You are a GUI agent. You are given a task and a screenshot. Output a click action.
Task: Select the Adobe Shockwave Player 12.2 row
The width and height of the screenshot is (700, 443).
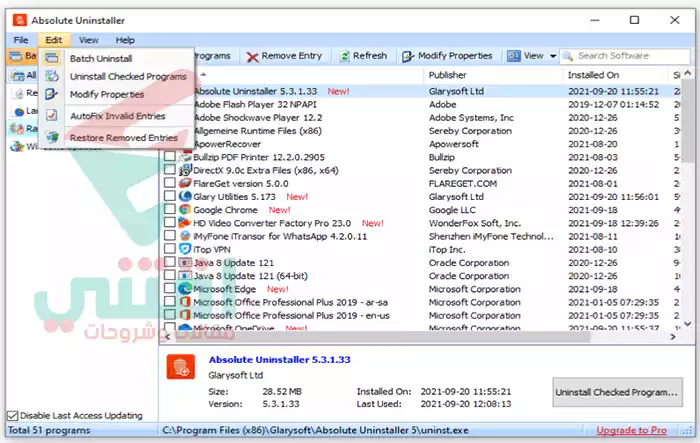[x=421, y=117]
